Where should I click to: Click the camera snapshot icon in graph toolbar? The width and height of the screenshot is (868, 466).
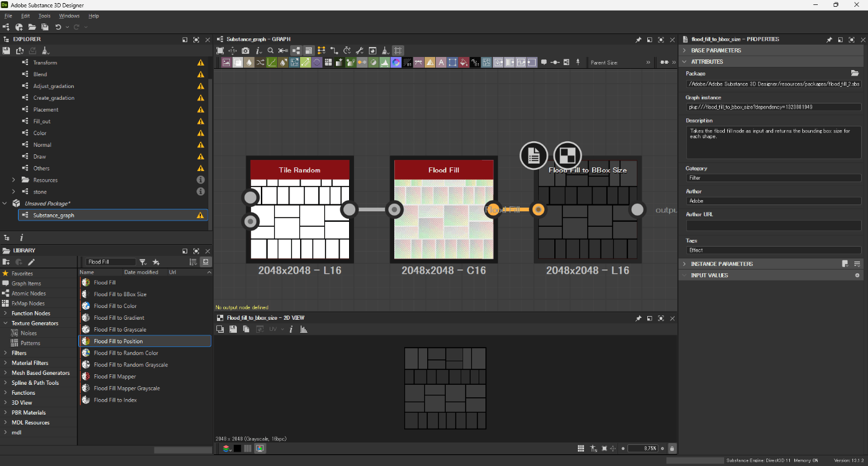click(246, 50)
